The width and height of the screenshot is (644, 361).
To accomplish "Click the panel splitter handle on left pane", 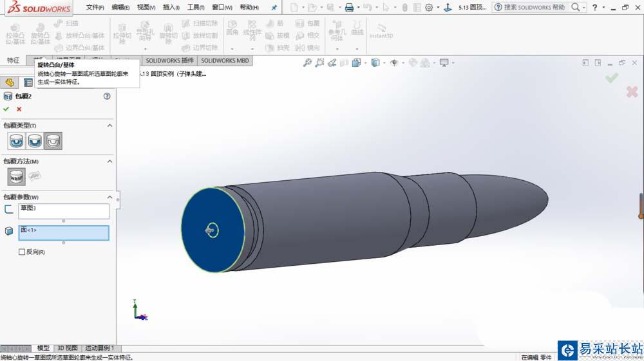I will point(118,199).
